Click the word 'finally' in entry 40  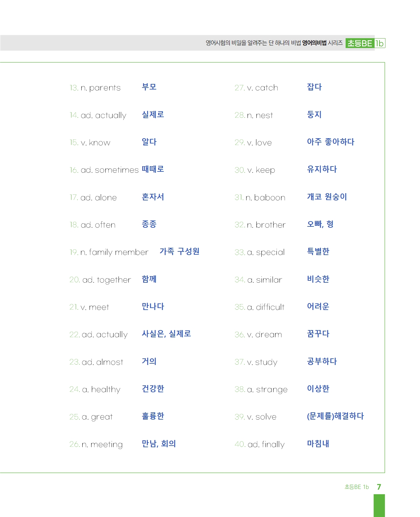coord(273,445)
